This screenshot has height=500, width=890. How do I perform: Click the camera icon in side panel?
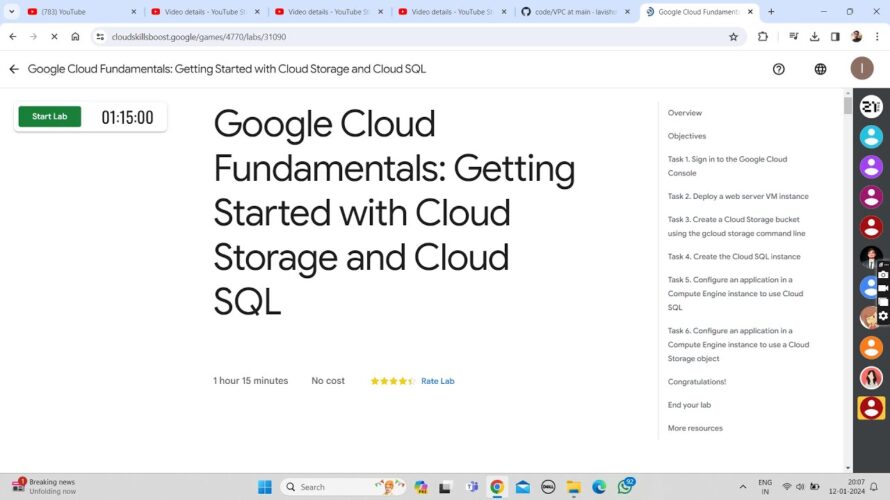click(x=883, y=275)
